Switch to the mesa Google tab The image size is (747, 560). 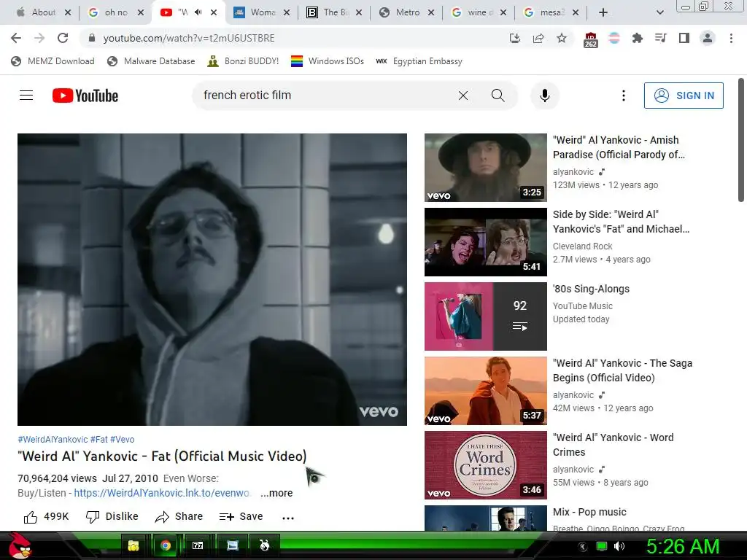(x=550, y=12)
